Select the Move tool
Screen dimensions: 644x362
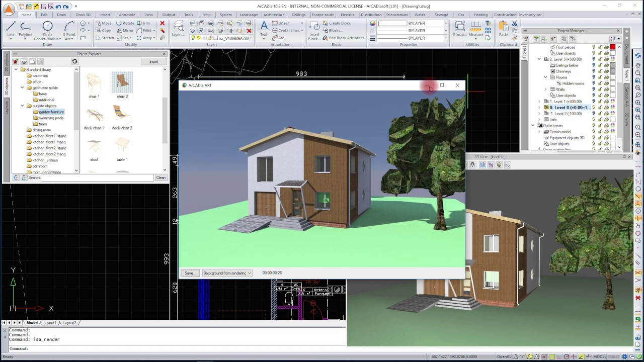(103, 23)
